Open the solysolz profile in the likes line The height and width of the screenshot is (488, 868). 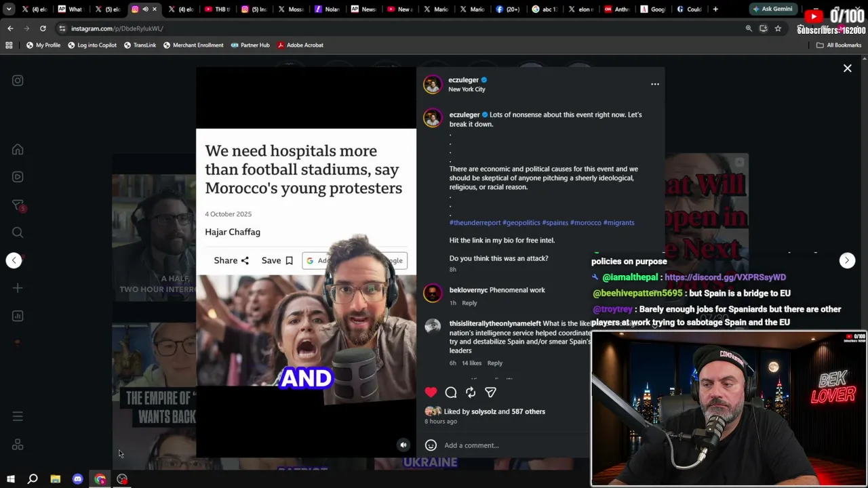(484, 411)
